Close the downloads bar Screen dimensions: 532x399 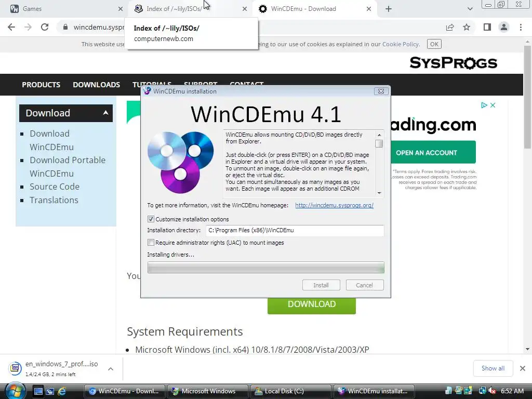coord(523,368)
